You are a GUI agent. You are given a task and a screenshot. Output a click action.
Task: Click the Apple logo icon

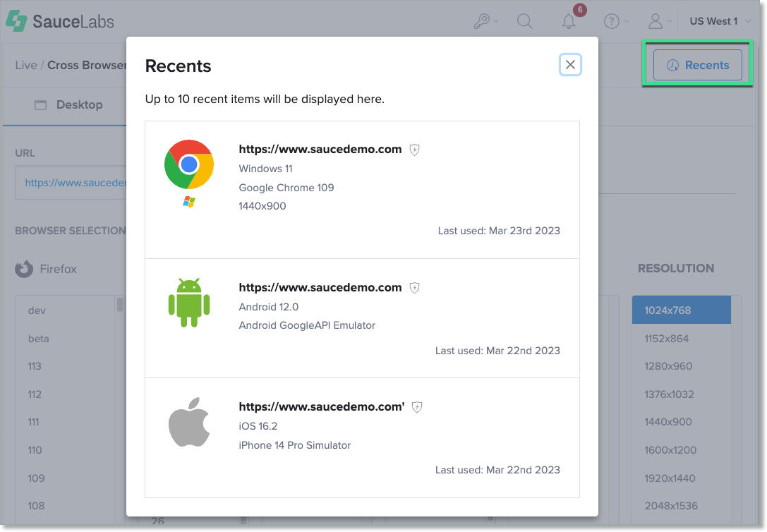coord(189,422)
